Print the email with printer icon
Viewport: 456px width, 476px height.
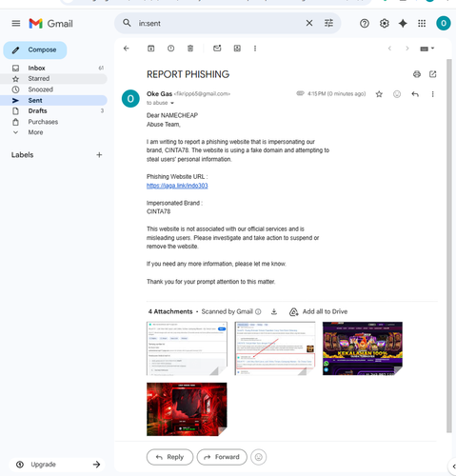click(417, 74)
